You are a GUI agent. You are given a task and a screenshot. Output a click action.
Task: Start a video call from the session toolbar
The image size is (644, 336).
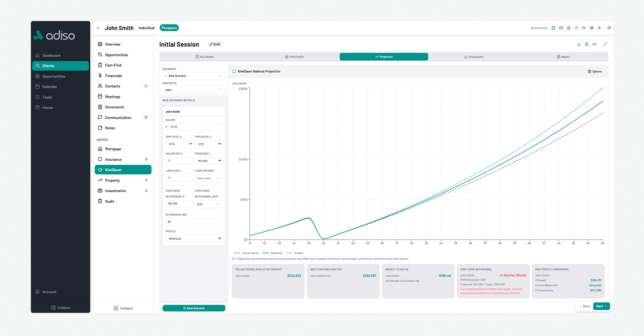[x=594, y=44]
